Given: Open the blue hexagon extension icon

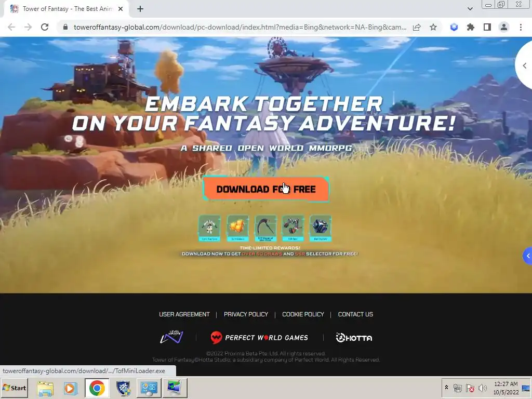Looking at the screenshot, I should coord(454,27).
